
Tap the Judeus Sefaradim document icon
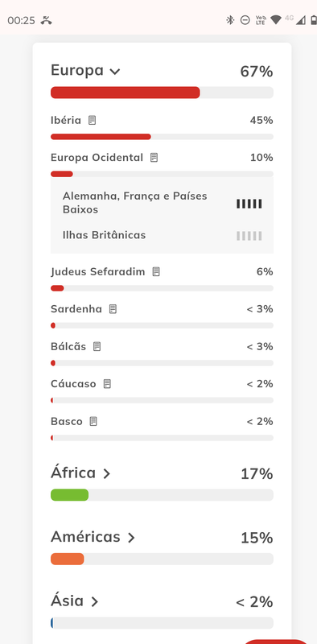(156, 271)
